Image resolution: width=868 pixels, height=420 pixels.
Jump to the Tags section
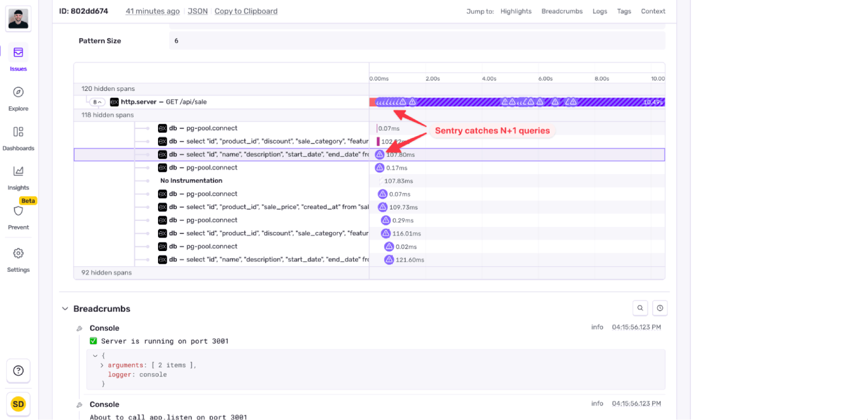624,11
